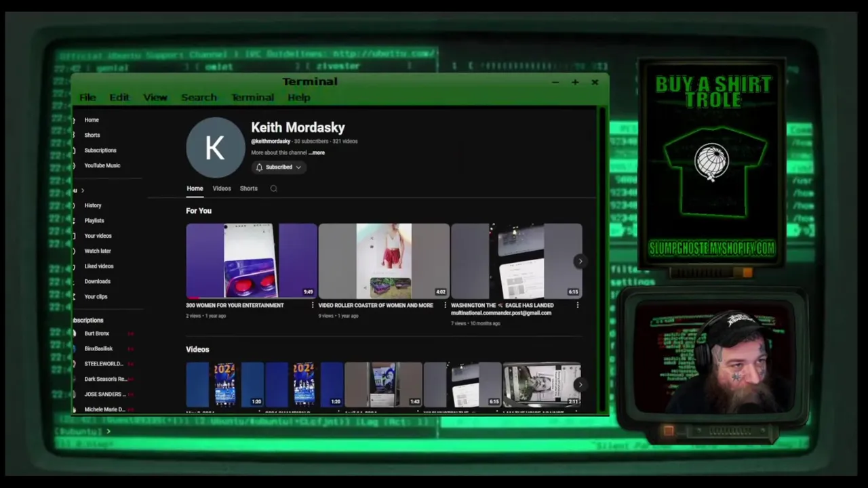Open VIDEO ROLLER COASTER OF WOMEN title
This screenshot has height=488, width=868.
pos(376,306)
